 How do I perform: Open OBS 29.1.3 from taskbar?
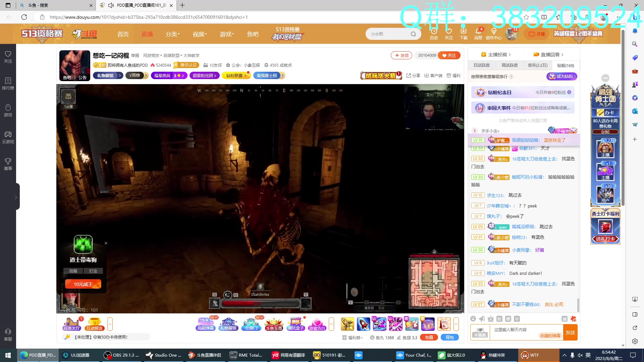(121, 355)
